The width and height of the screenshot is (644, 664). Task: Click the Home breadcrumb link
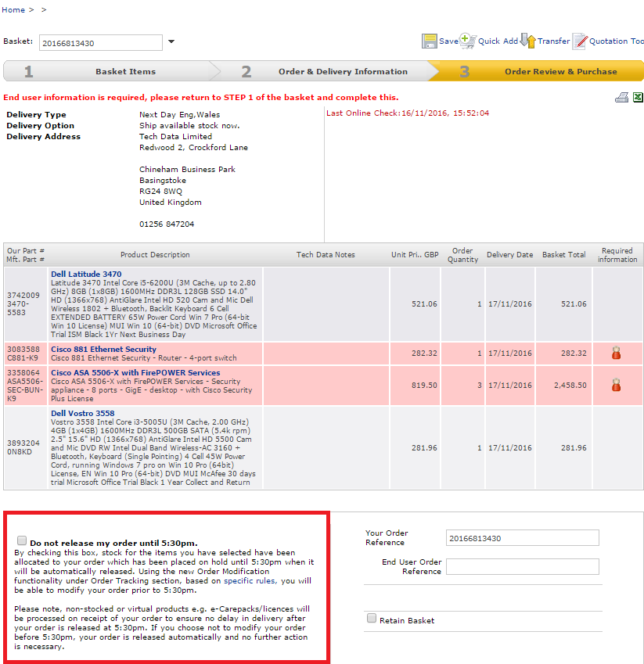click(x=13, y=10)
